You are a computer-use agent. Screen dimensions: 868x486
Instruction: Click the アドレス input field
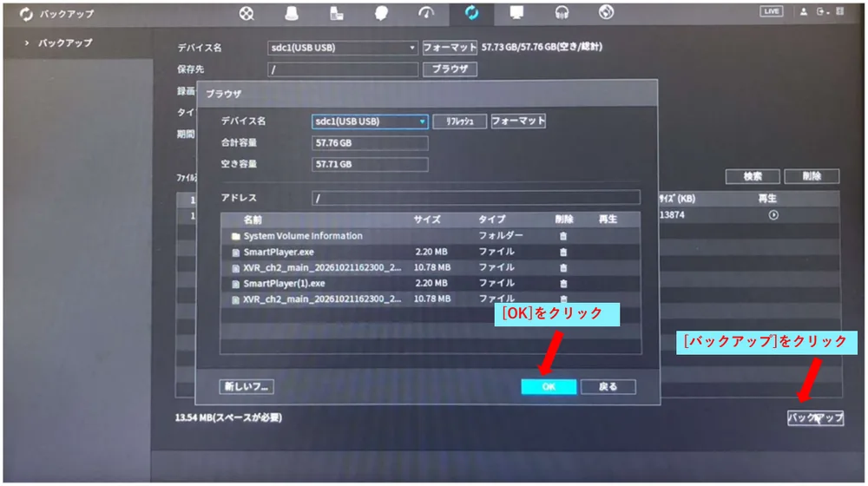click(x=476, y=198)
